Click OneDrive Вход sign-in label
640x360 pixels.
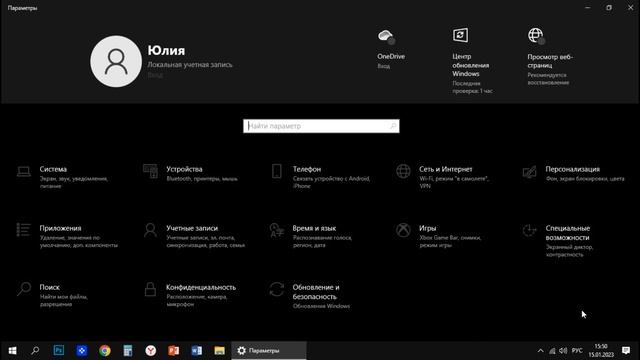(x=384, y=66)
